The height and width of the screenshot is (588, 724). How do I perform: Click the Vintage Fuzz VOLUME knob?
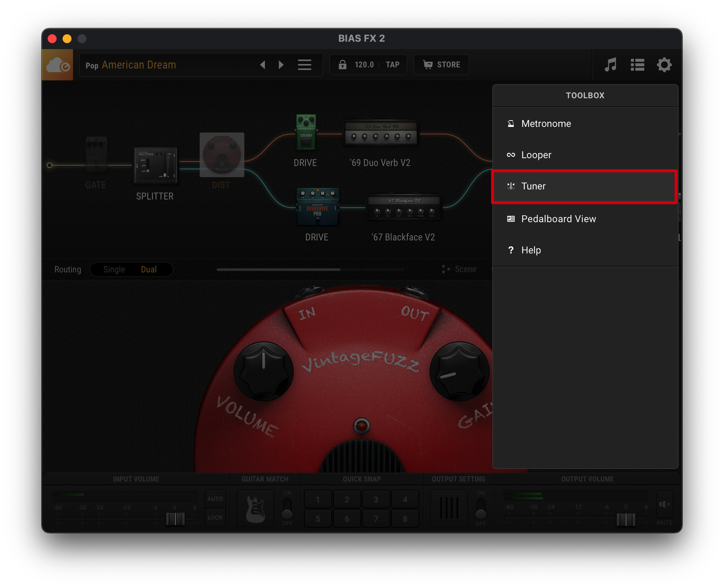264,371
